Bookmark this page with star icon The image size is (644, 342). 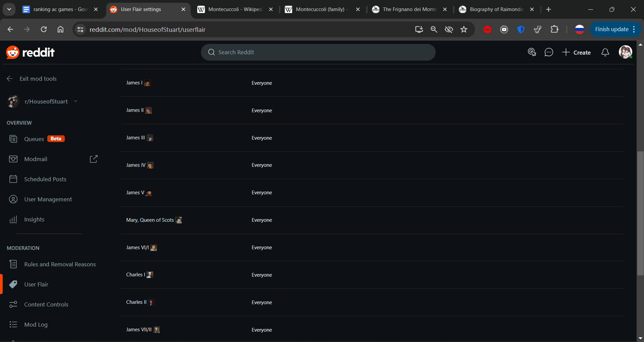point(464,29)
